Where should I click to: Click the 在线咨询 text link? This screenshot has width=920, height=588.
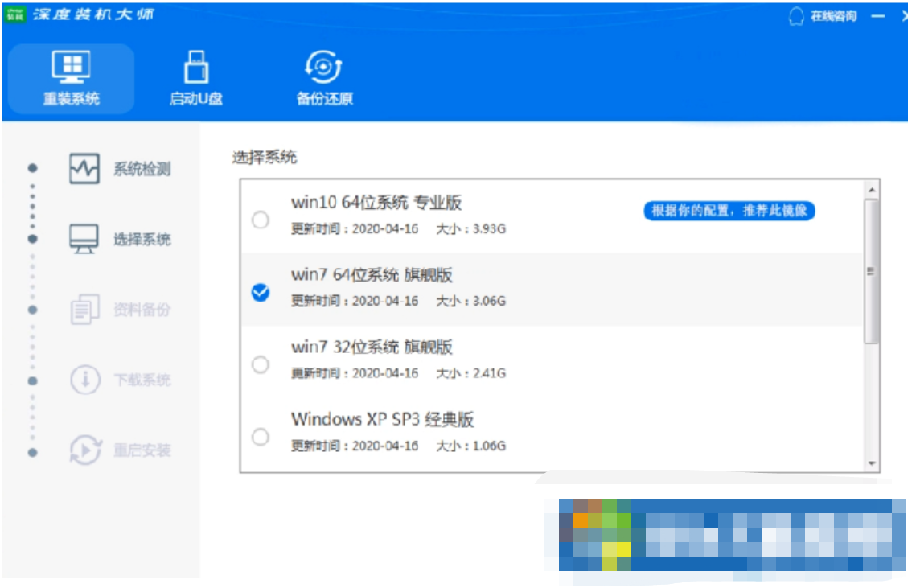tap(833, 16)
